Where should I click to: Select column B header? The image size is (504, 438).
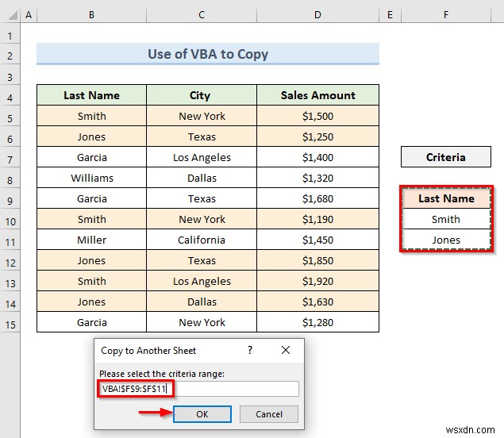click(91, 15)
